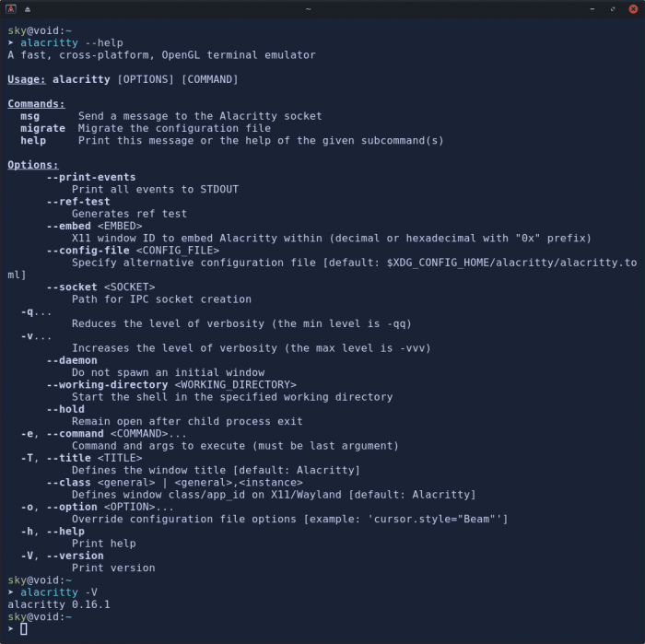Image resolution: width=645 pixels, height=644 pixels.
Task: Click the underlined "Commands:" heading
Action: pos(36,104)
